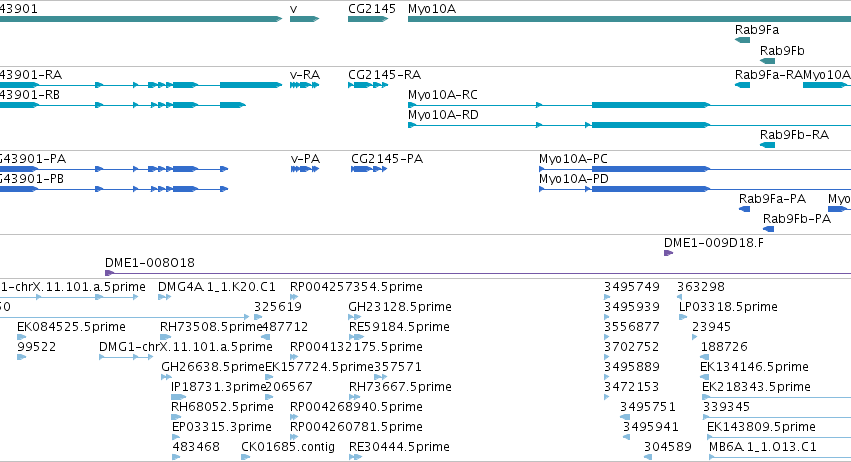Select the CK01685.contig label
The height and width of the screenshot is (462, 851).
click(288, 448)
